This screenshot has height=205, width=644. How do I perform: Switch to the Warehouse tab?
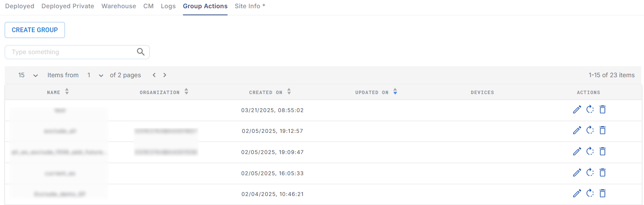pos(118,6)
